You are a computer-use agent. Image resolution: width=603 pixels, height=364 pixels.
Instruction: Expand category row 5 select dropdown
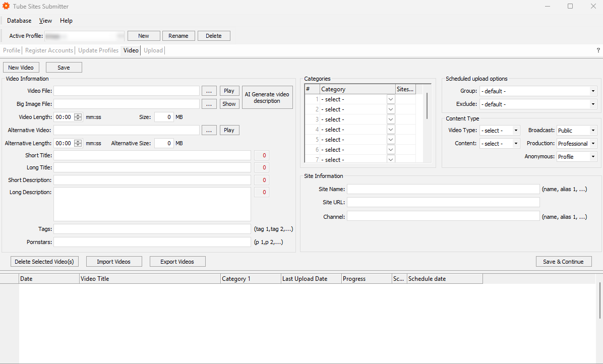point(391,140)
